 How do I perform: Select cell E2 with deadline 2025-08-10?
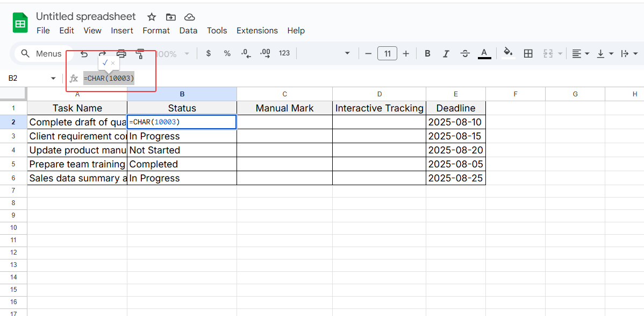[455, 122]
